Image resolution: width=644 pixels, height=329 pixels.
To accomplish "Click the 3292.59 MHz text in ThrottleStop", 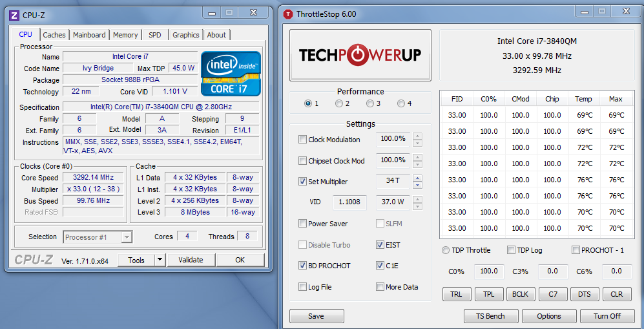I will pos(537,70).
